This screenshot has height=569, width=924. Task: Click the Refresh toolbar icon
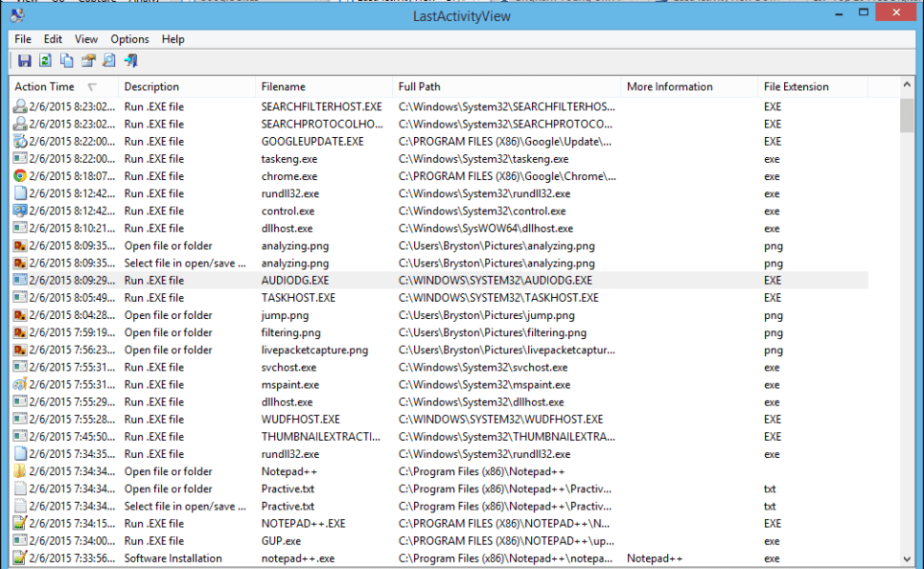pyautogui.click(x=45, y=60)
